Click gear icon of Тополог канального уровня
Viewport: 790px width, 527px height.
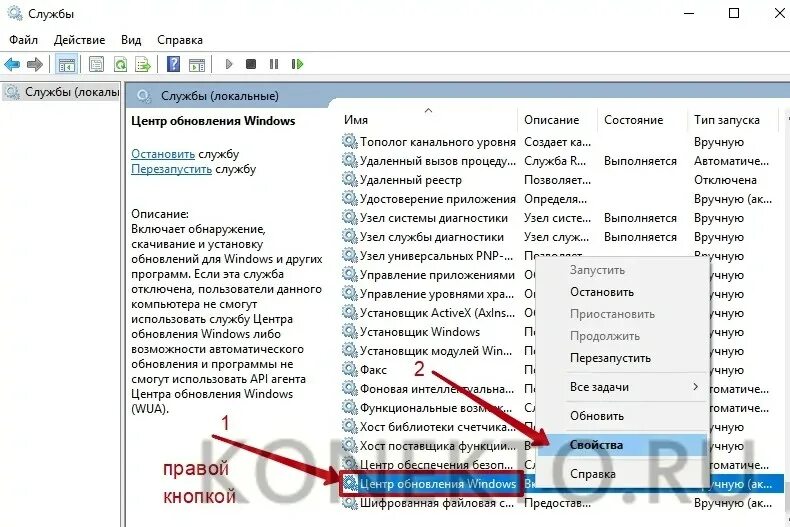click(350, 141)
